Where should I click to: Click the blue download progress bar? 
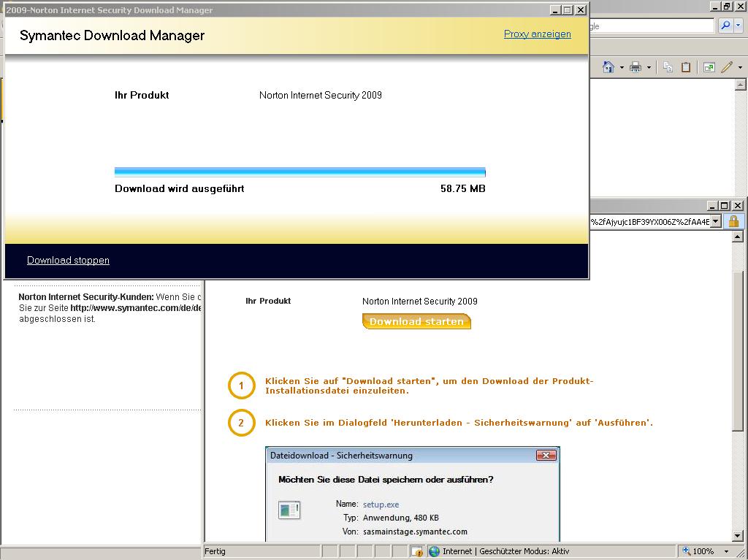pos(299,172)
